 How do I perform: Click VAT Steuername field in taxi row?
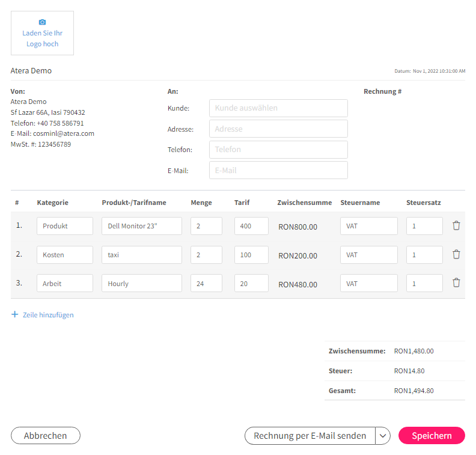[369, 255]
